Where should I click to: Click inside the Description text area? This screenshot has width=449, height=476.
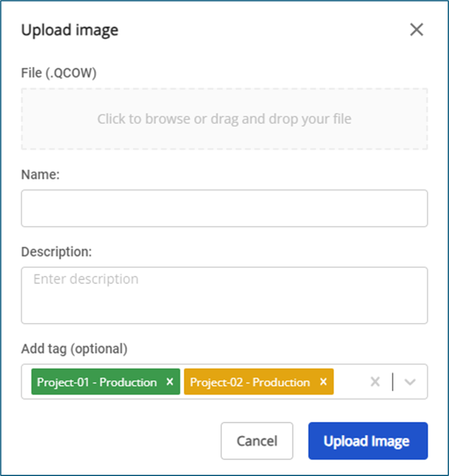click(x=224, y=295)
